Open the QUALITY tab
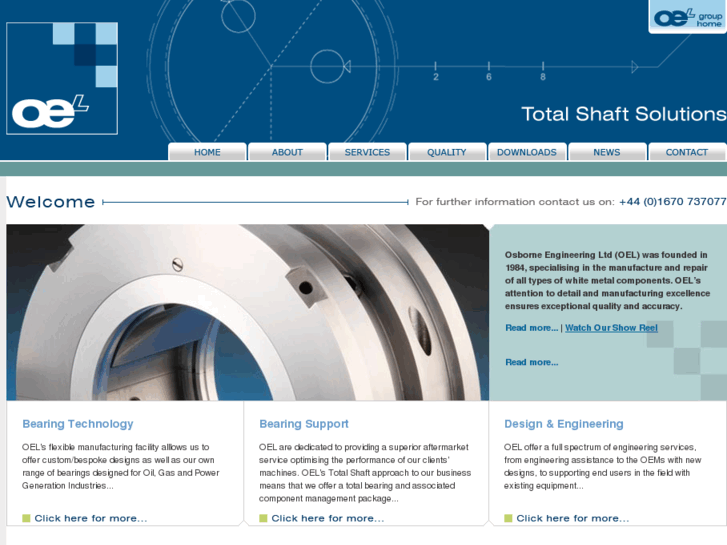The height and width of the screenshot is (545, 727). pos(447,152)
